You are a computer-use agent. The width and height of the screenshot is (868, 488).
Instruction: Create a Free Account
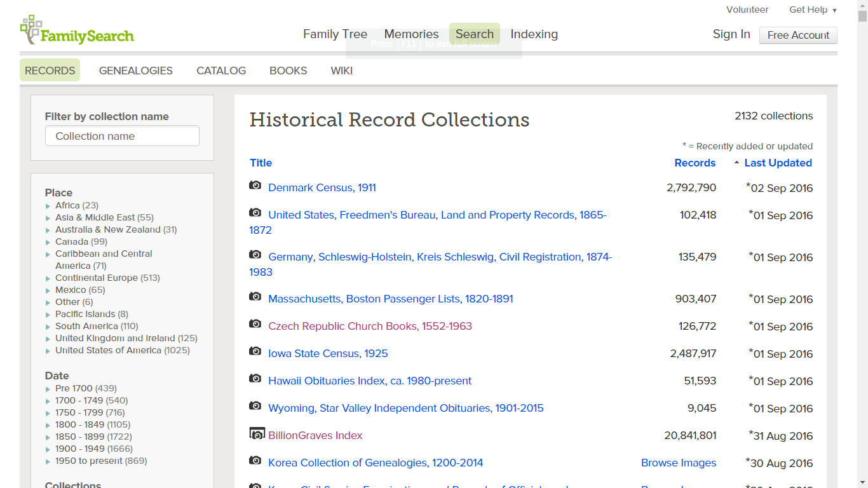pyautogui.click(x=798, y=35)
